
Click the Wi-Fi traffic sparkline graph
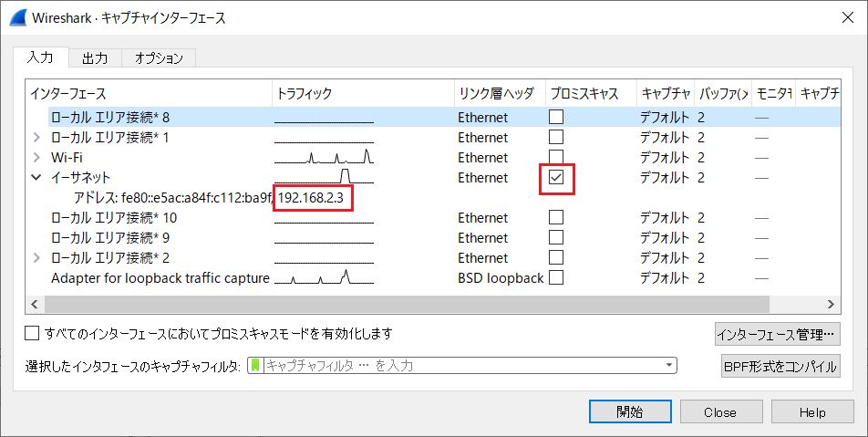[325, 157]
